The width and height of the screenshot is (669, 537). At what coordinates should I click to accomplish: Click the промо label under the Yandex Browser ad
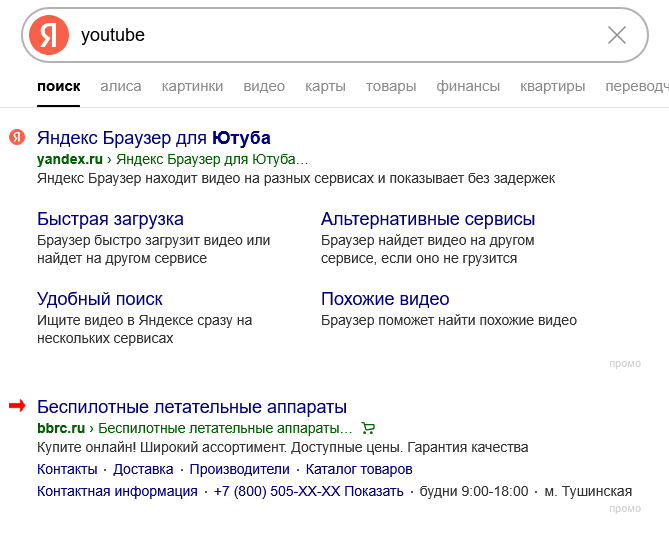[x=625, y=363]
